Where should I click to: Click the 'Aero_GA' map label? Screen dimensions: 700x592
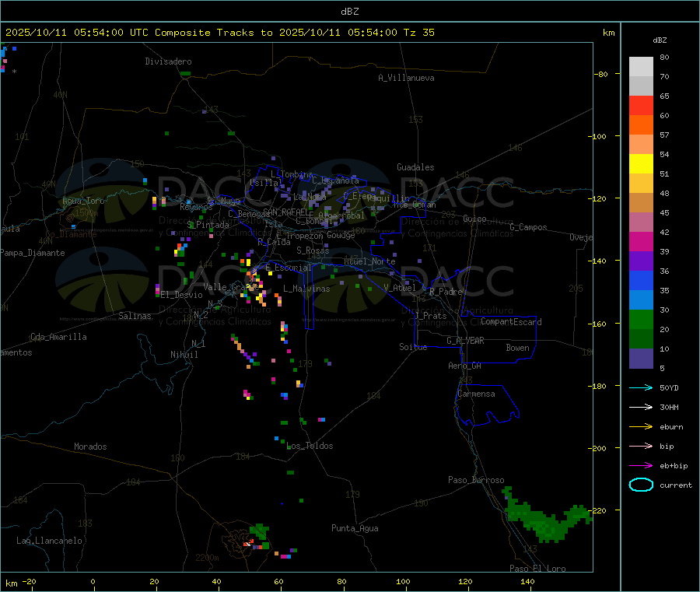tap(465, 366)
